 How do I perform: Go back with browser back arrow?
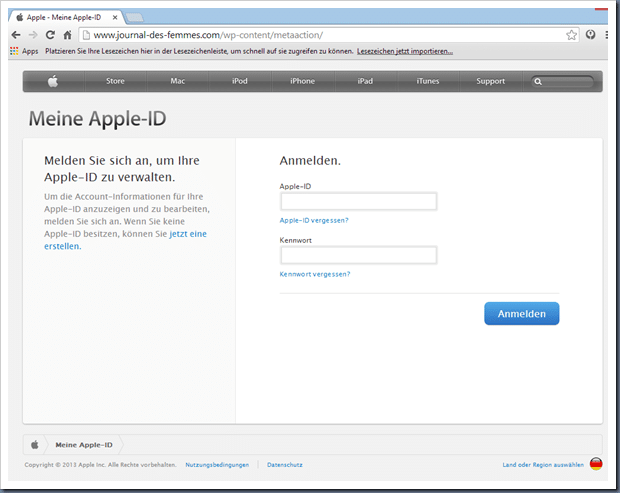[x=16, y=35]
